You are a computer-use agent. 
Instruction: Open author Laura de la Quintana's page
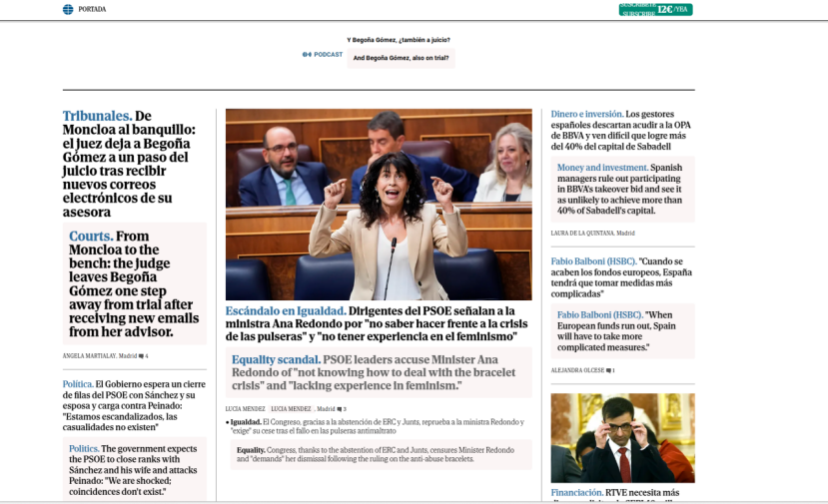coord(585,233)
